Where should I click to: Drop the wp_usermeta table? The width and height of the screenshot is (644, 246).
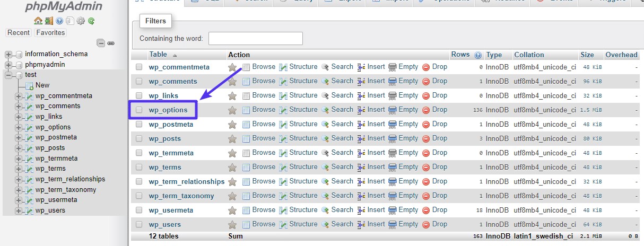click(435, 210)
